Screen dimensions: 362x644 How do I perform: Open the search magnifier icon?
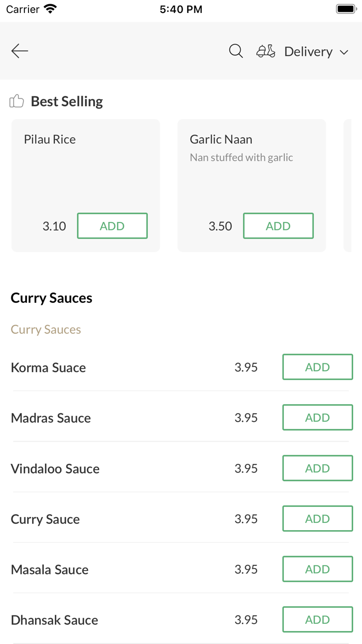click(236, 51)
